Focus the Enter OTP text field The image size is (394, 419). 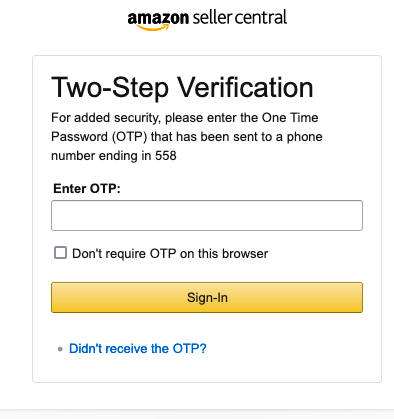click(x=207, y=215)
